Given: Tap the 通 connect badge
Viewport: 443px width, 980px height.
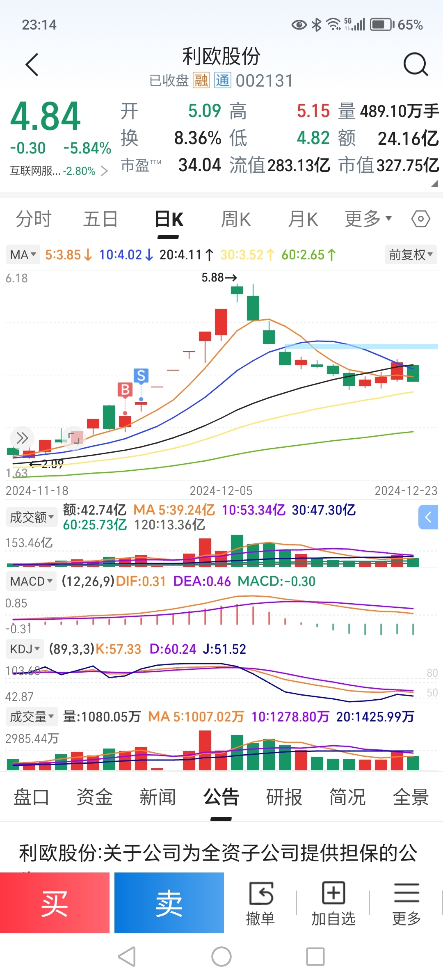Looking at the screenshot, I should click(223, 80).
